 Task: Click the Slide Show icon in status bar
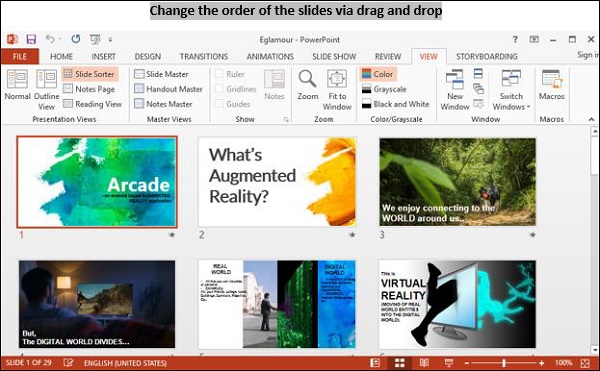coord(449,363)
